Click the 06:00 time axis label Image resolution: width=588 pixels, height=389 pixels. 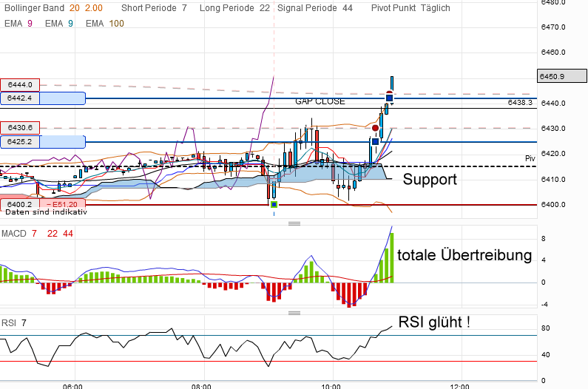[x=72, y=386]
